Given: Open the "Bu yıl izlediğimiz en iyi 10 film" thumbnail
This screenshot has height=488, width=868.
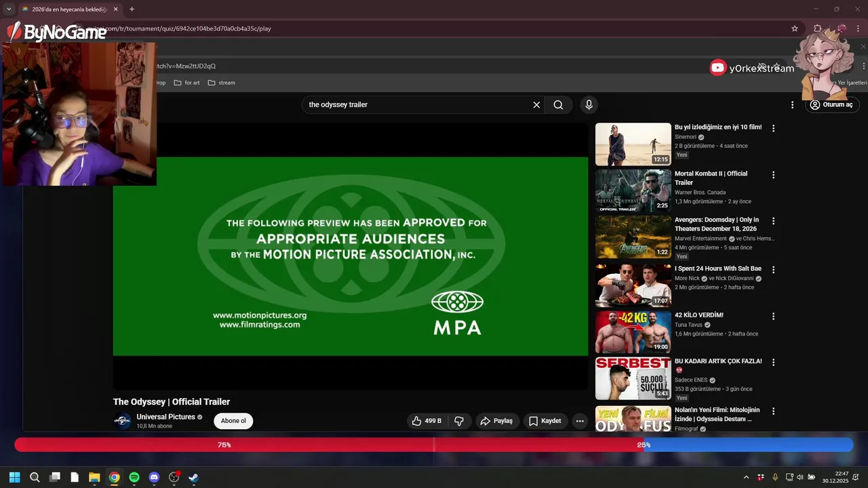Looking at the screenshot, I should pos(633,144).
